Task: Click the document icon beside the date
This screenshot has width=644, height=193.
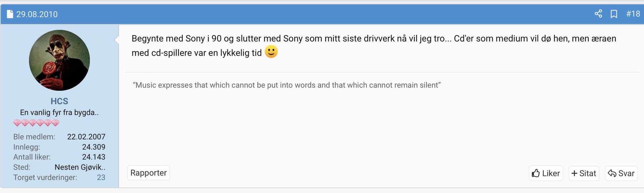Action: [10, 14]
